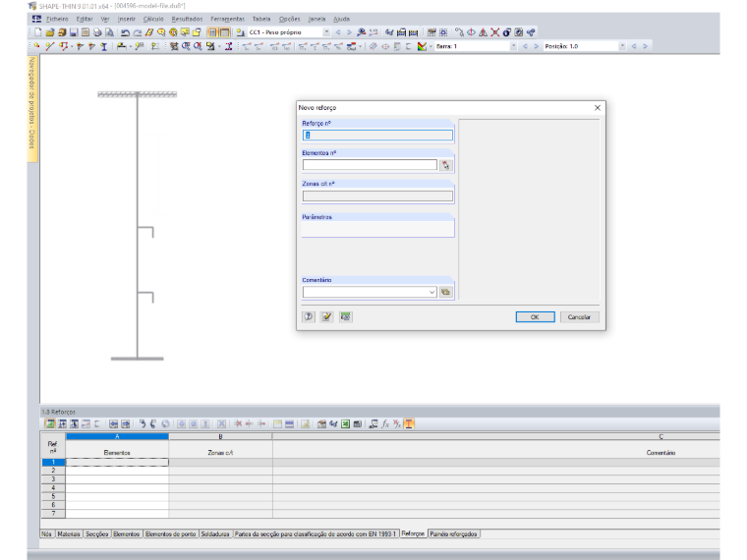Image resolution: width=747 pixels, height=560 pixels.
Task: Click the crossed-out fx icon in table toolbar
Action: tap(397, 423)
